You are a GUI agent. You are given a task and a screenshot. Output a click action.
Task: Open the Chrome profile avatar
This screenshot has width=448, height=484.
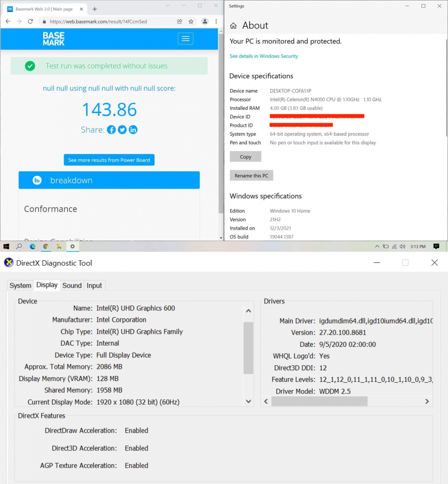(x=205, y=21)
